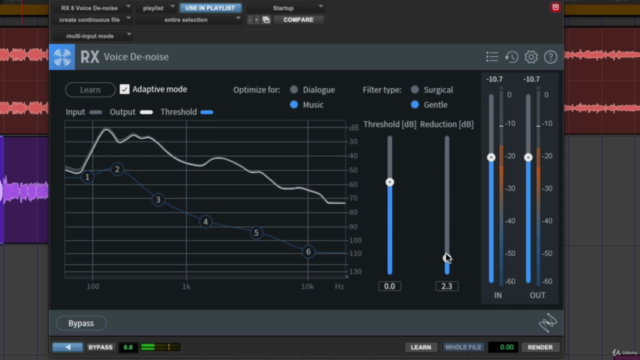This screenshot has height=360, width=640.
Task: Open the RX history clock icon
Action: point(511,57)
